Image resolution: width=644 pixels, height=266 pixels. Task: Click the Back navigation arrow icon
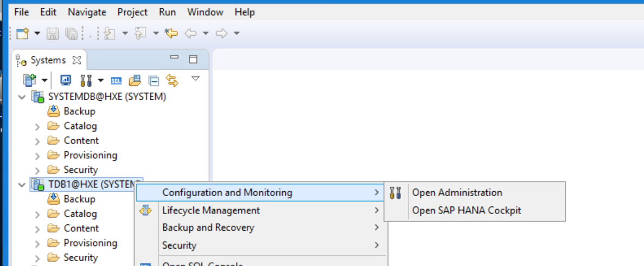190,33
